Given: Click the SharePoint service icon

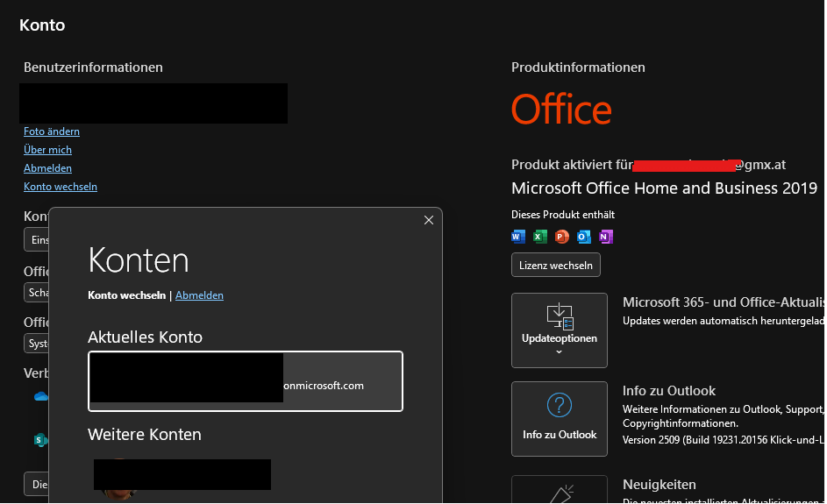Looking at the screenshot, I should [x=41, y=440].
